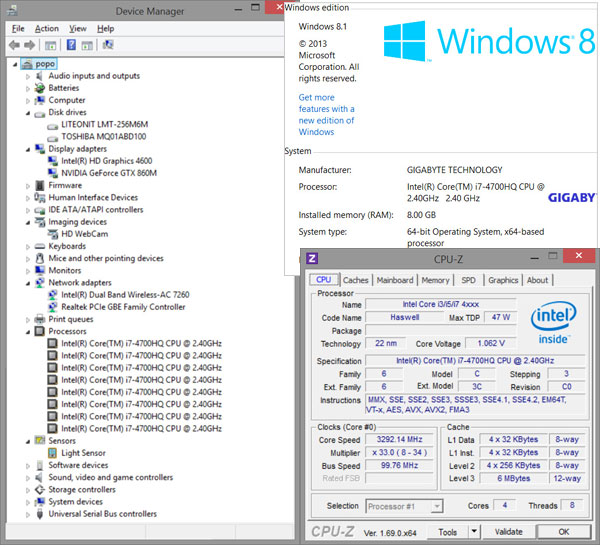Click the Storage controllers icon
The height and width of the screenshot is (547, 600).
click(40, 490)
